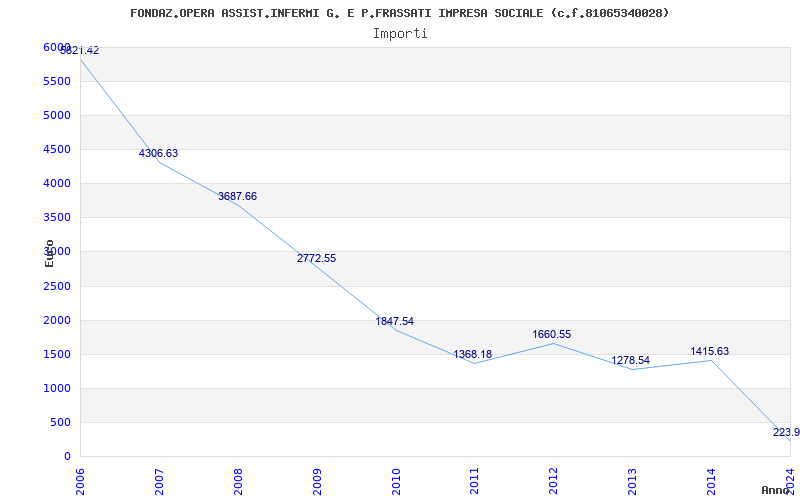Click the x-axis year 2008

pos(238,481)
